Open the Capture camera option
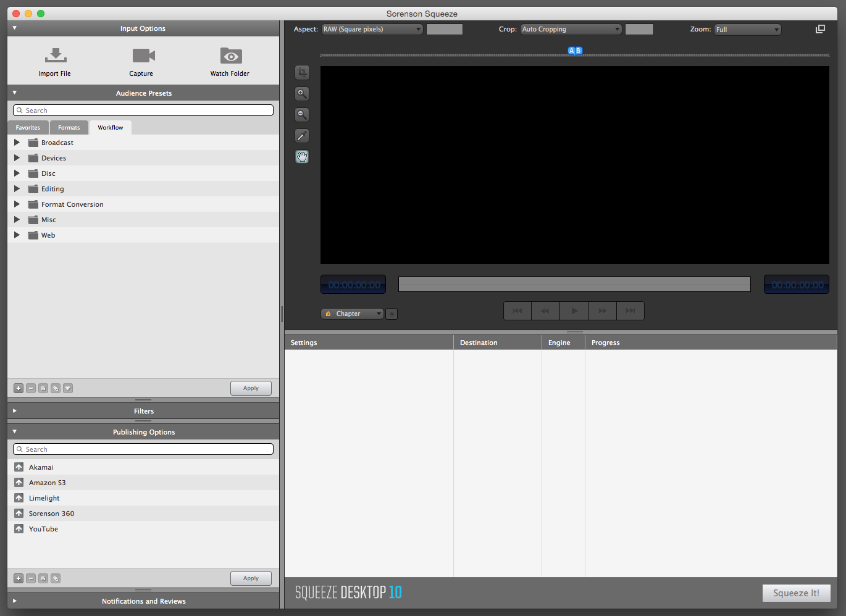The image size is (846, 616). tap(144, 56)
